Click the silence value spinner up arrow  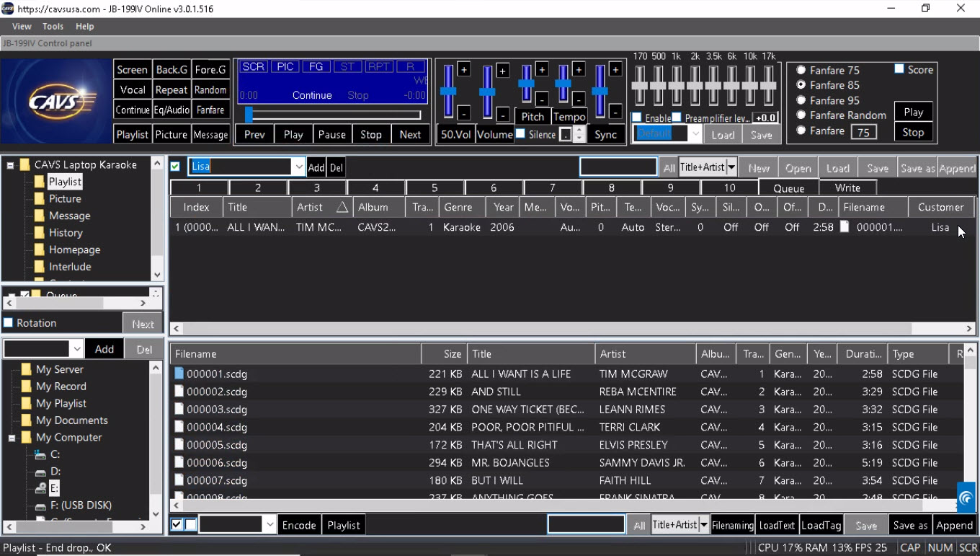[x=578, y=131]
